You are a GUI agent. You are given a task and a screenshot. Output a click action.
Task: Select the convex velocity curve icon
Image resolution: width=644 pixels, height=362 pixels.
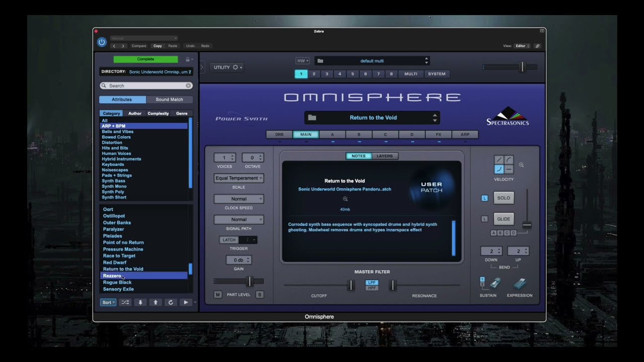pyautogui.click(x=509, y=160)
